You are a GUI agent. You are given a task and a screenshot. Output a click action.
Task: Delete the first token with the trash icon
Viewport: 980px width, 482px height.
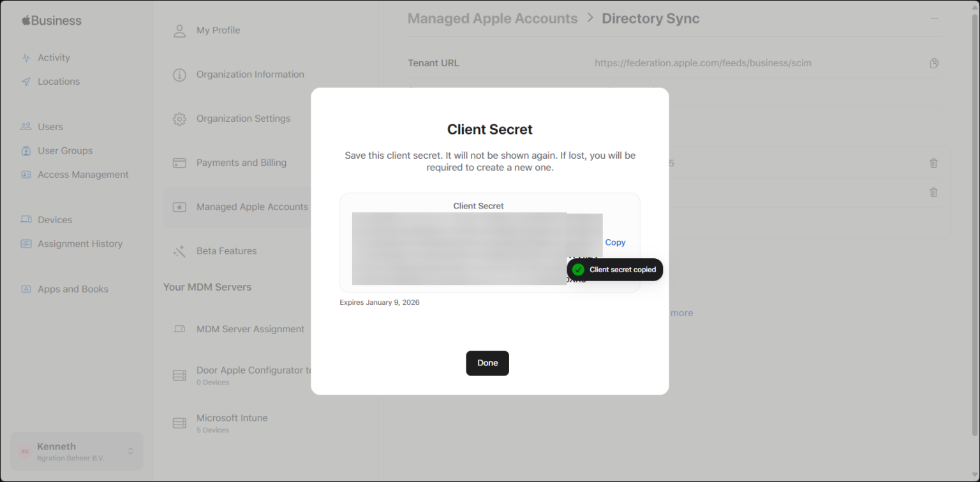tap(933, 163)
